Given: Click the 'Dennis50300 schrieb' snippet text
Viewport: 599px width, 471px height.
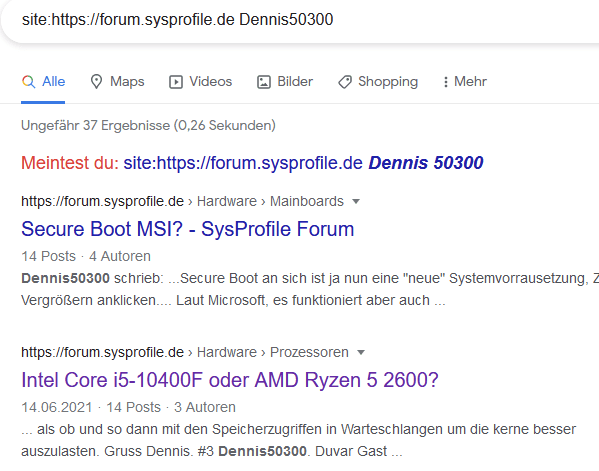Looking at the screenshot, I should (x=92, y=278).
